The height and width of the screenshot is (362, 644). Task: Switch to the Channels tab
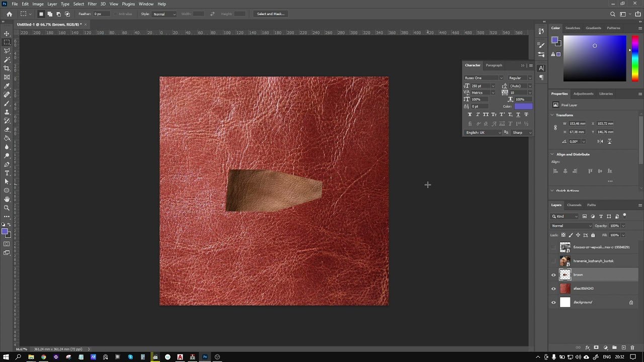574,205
